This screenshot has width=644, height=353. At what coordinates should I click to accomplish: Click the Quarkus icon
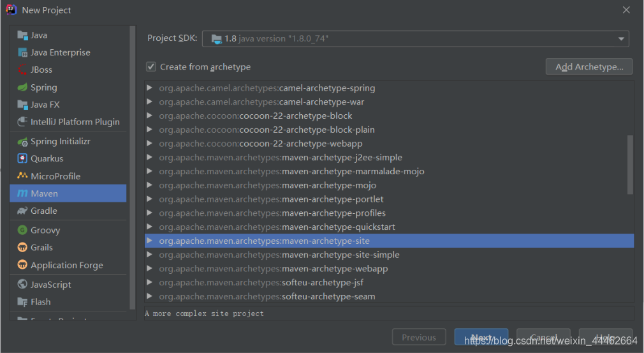coord(22,158)
